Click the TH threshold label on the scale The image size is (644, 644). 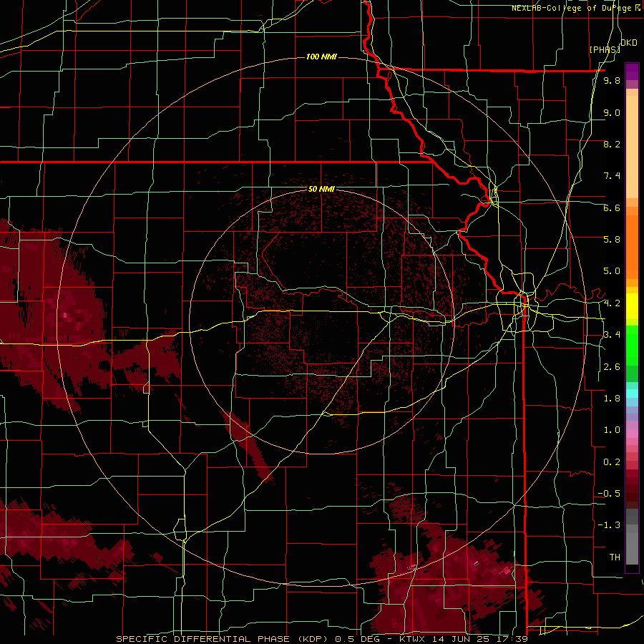615,557
